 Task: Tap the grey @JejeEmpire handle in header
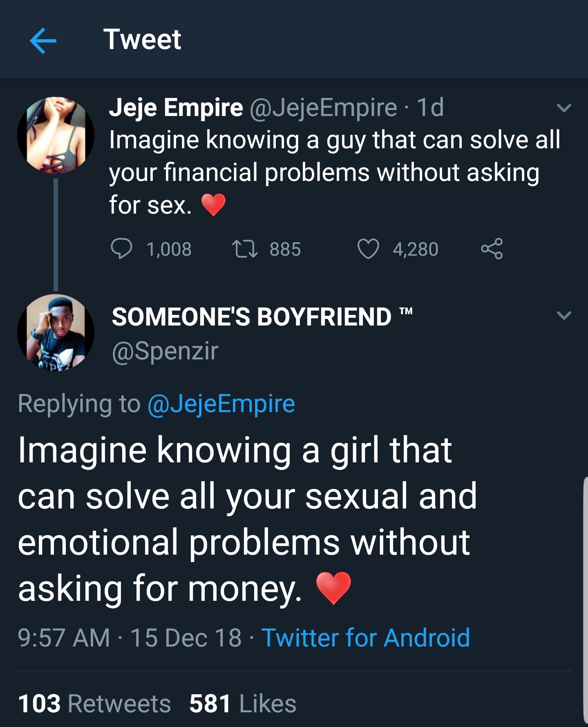323,107
